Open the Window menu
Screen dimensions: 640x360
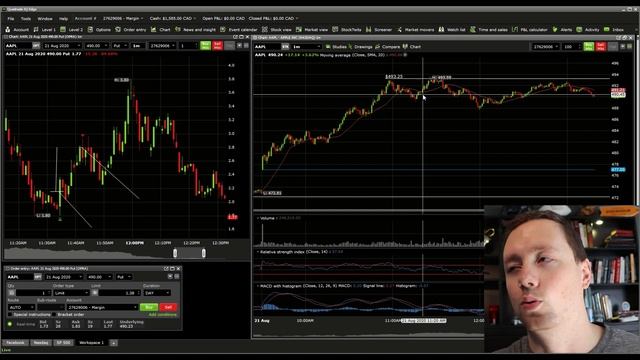tap(45, 18)
